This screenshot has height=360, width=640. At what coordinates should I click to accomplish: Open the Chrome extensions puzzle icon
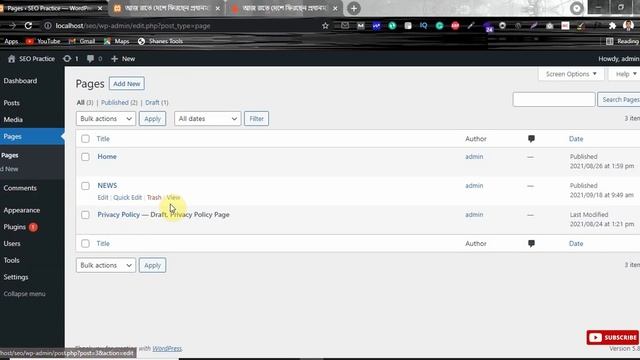click(612, 26)
